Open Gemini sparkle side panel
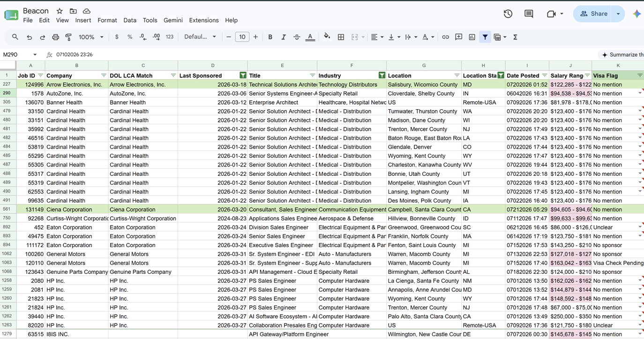Screen dimensions: 644x339 pyautogui.click(x=637, y=14)
